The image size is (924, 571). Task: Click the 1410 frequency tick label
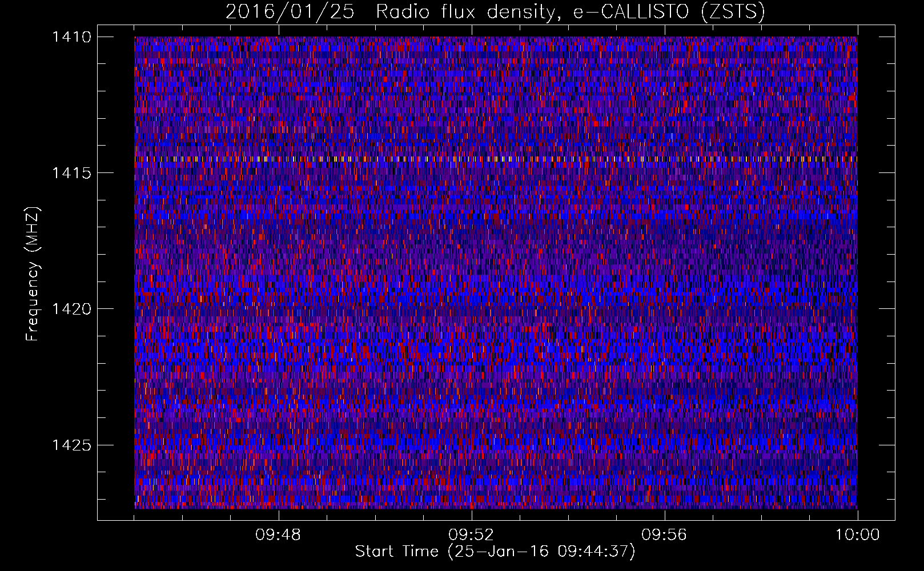click(71, 37)
